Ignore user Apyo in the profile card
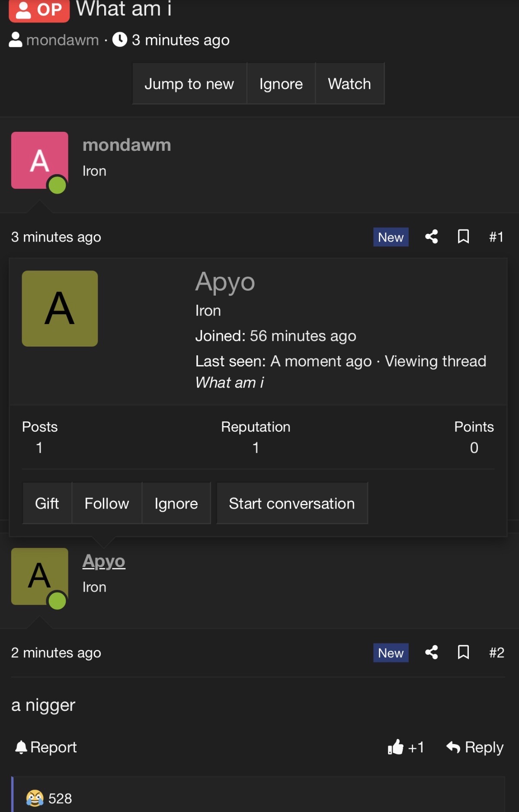 pos(176,503)
